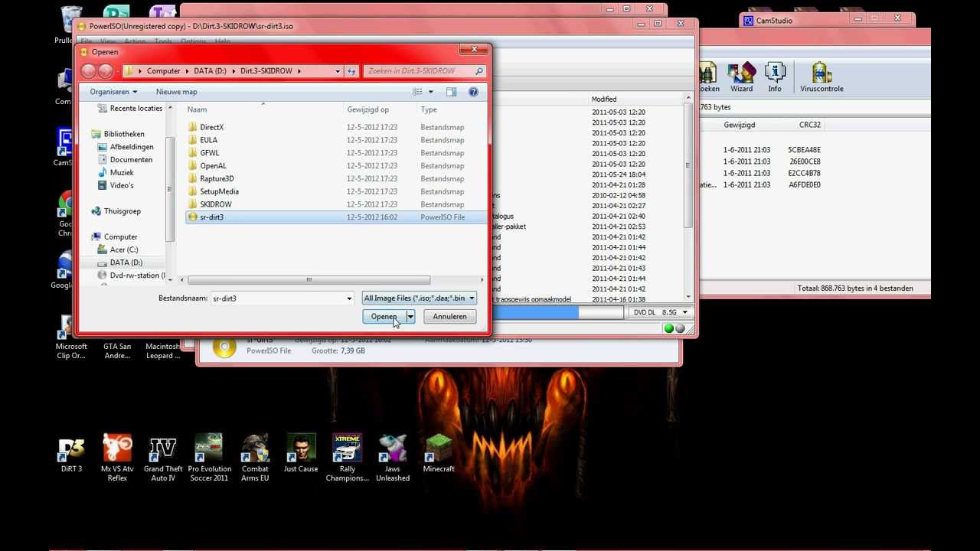Select Acer (C:) drive
The height and width of the screenshot is (551, 980).
(123, 250)
